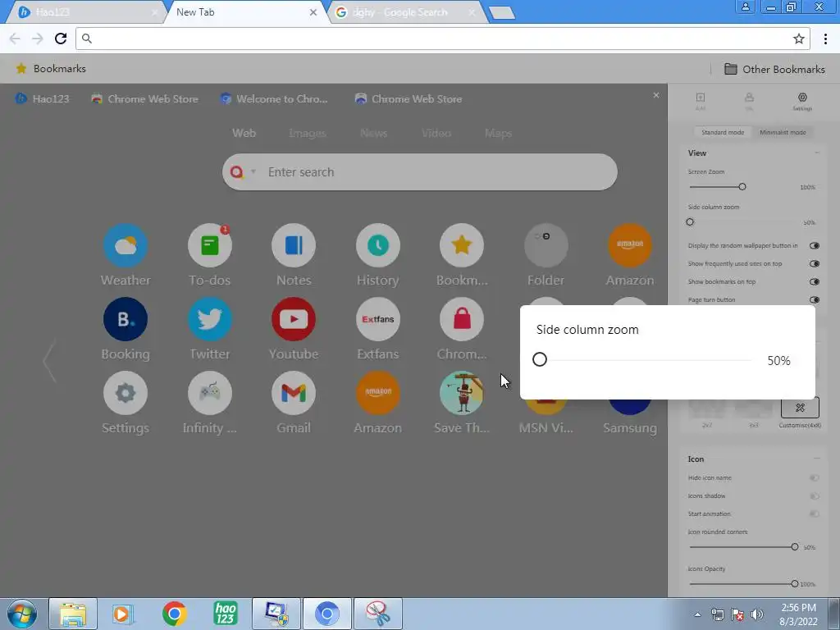Click the Icon rounded corners slider handle

pyautogui.click(x=794, y=547)
